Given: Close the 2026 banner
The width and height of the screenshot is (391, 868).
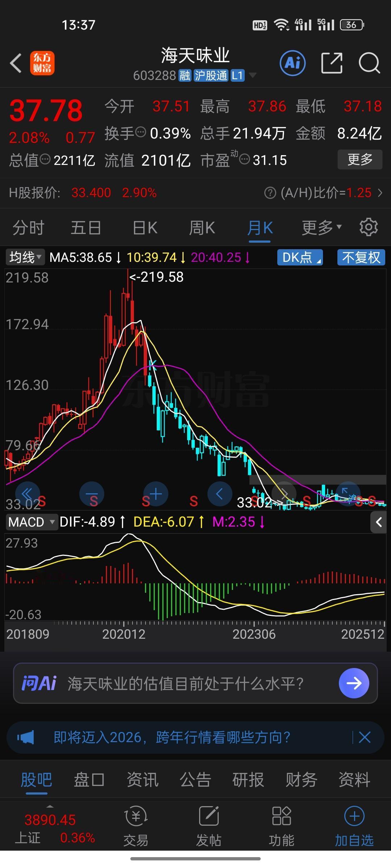Looking at the screenshot, I should click(364, 737).
